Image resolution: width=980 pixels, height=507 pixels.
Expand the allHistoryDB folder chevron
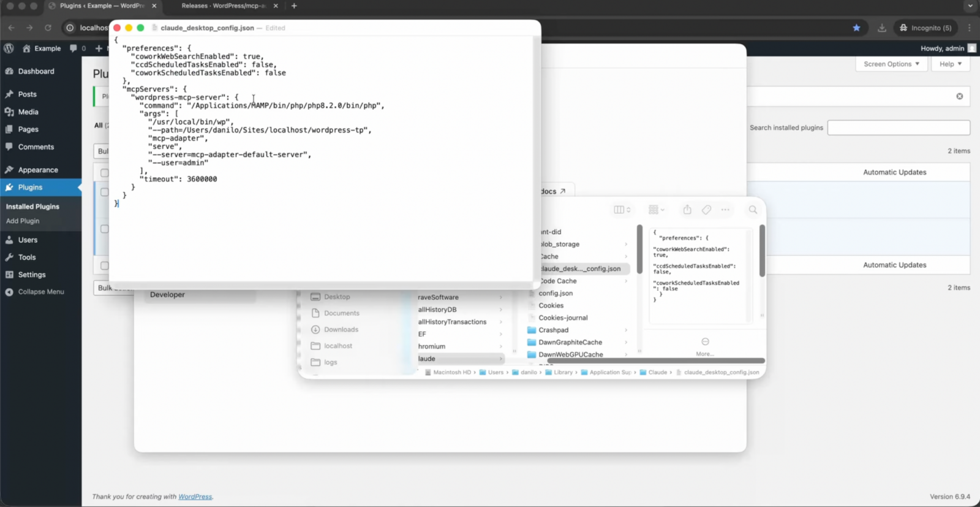[x=500, y=310]
